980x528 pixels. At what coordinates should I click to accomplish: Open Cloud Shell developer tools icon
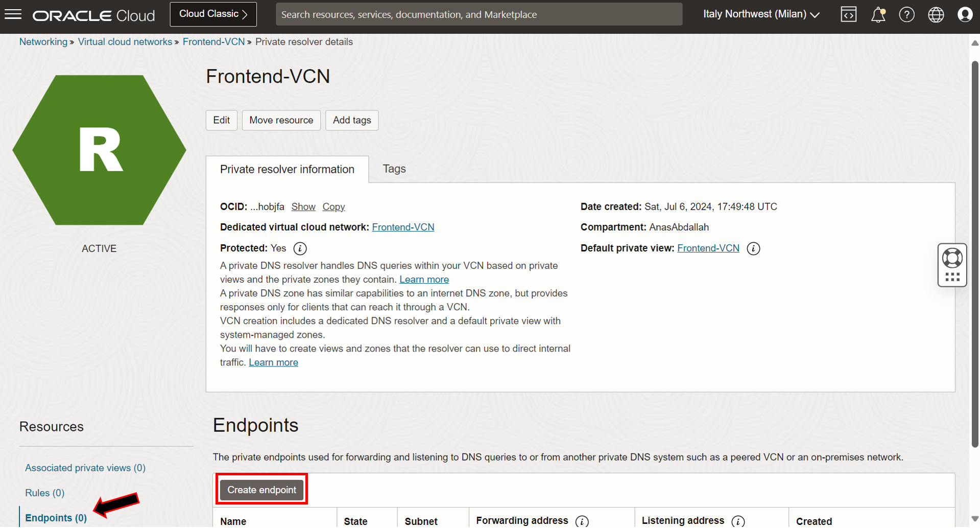click(849, 14)
